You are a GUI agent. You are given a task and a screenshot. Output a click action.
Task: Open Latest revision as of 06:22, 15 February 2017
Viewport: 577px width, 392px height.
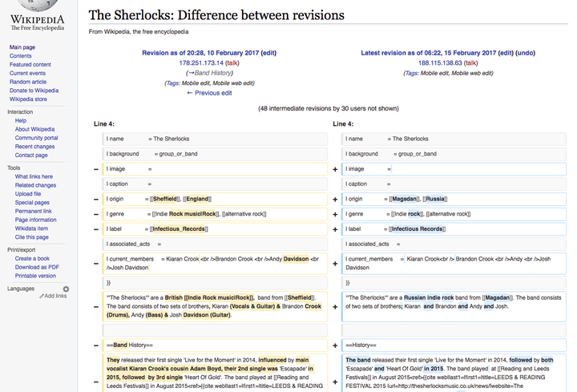428,53
